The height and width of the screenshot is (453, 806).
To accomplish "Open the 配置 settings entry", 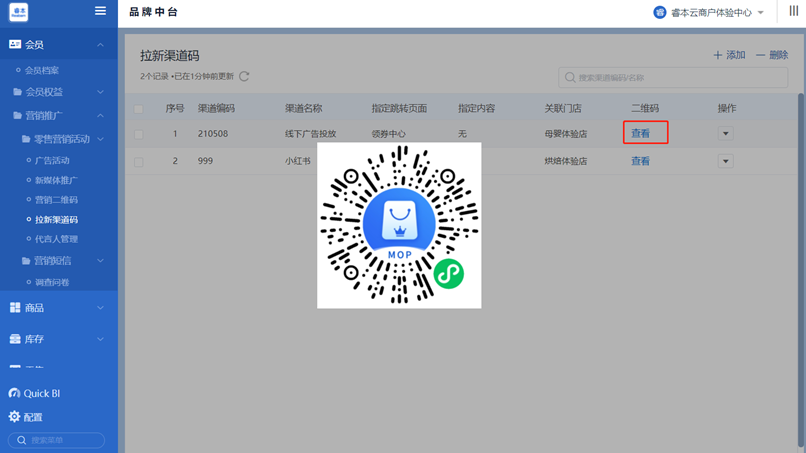I will [33, 417].
